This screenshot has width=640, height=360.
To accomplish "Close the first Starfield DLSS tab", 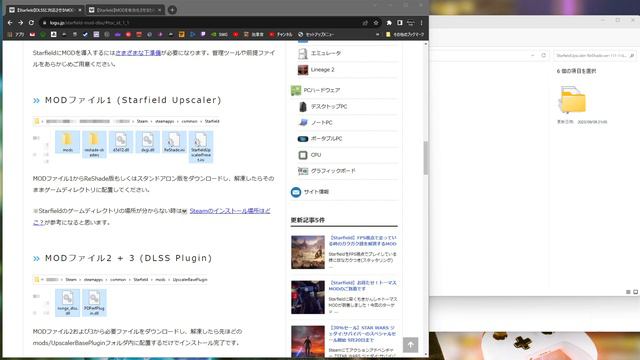I will click(80, 10).
